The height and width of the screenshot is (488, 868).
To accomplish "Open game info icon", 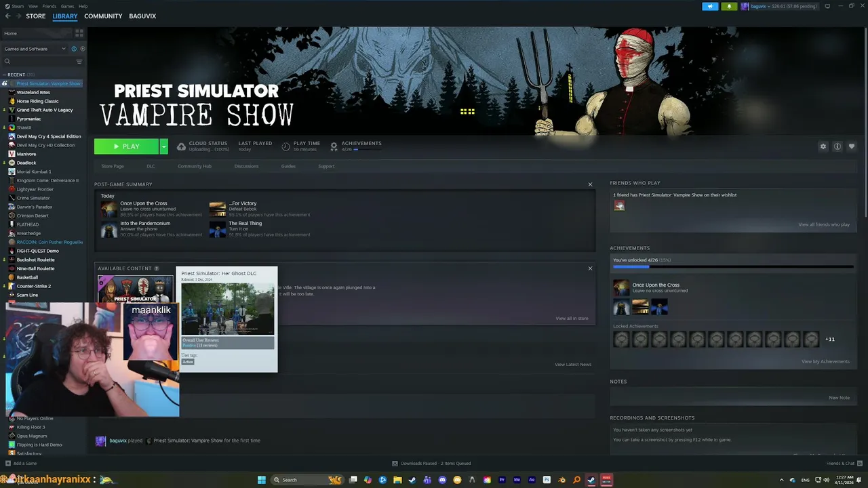I will [837, 146].
